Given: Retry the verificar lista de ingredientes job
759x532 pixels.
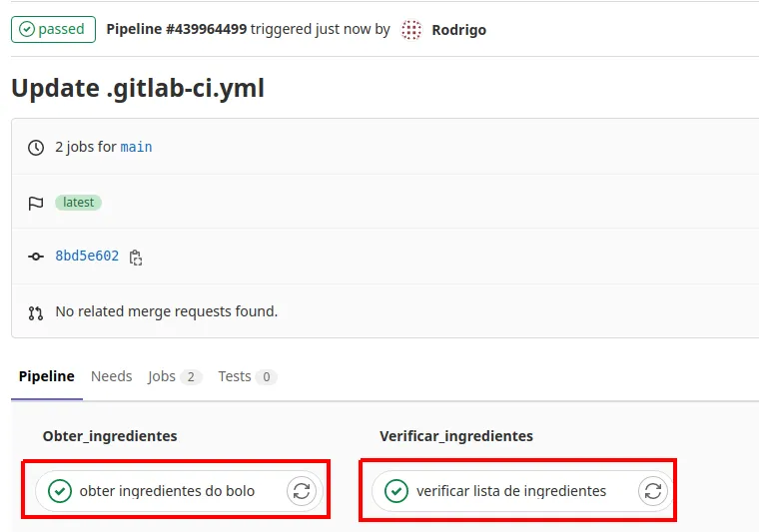Looking at the screenshot, I should (x=653, y=491).
